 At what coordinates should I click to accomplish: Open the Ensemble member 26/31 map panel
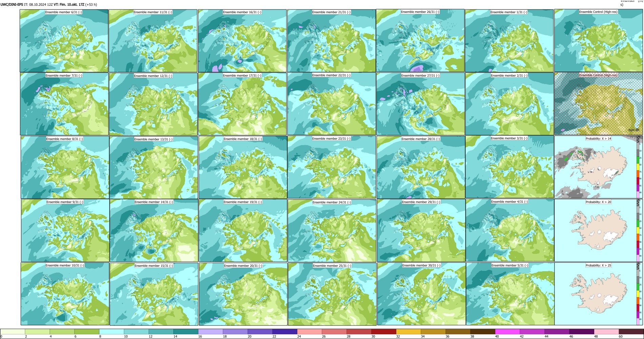tap(420, 40)
